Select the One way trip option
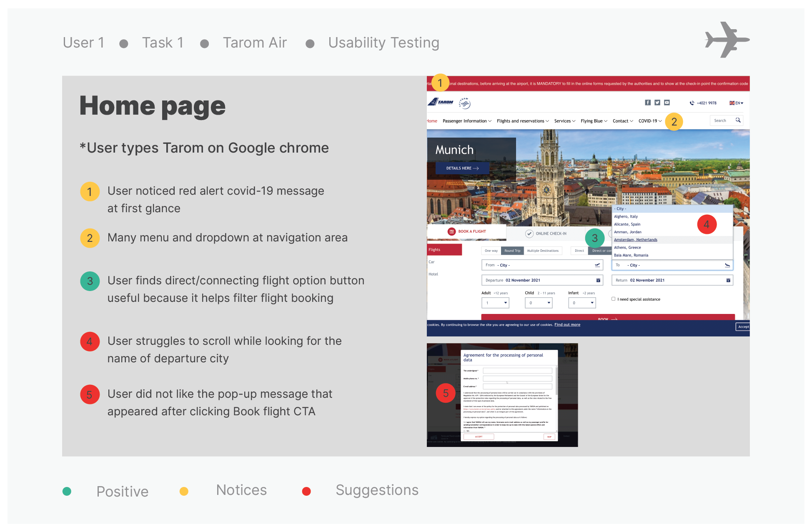812x532 pixels. [x=491, y=251]
